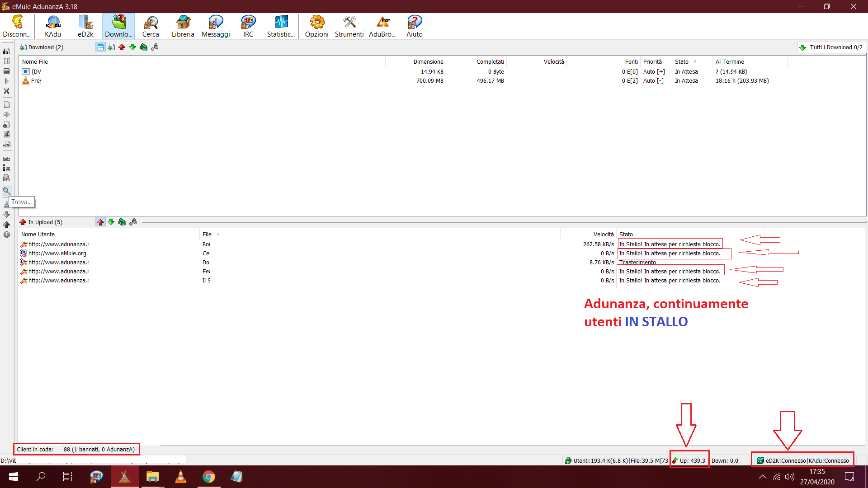Image resolution: width=868 pixels, height=488 pixels.
Task: Open the Cerca search page
Action: (151, 26)
